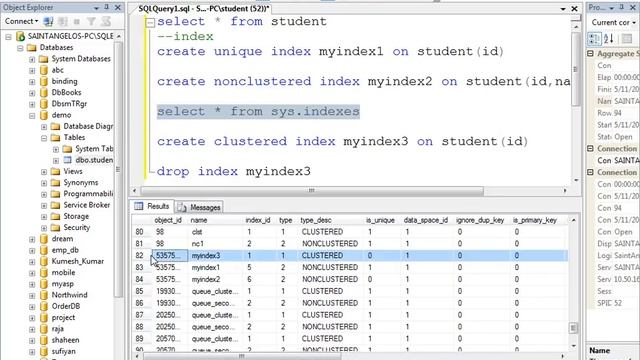The image size is (640, 360).
Task: Toggle auto-hide pin on Object Explorer
Action: click(x=107, y=7)
